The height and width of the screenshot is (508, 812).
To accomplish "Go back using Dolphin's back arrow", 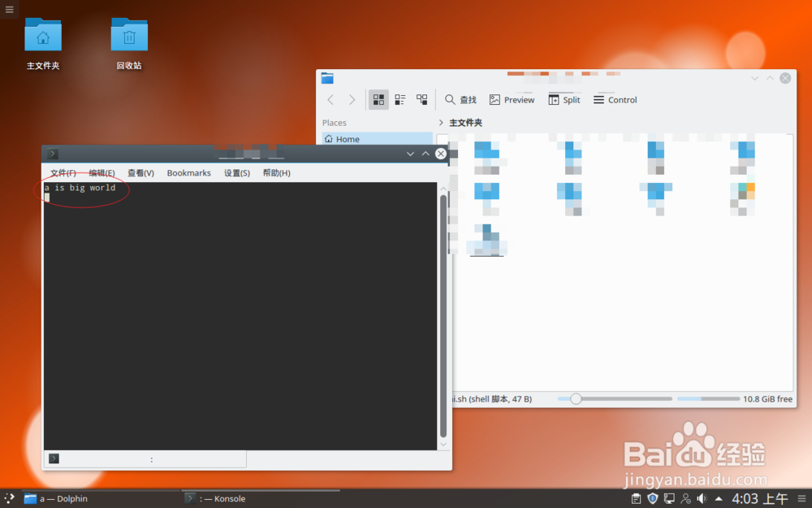I will 330,99.
